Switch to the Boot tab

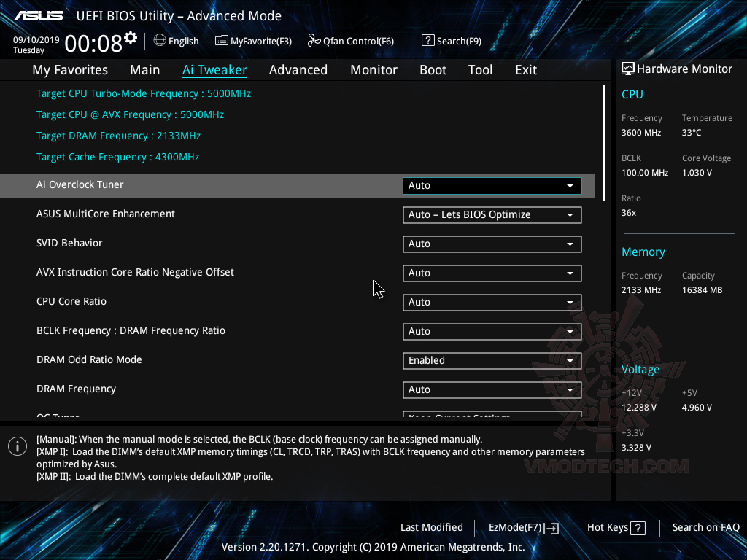click(433, 69)
